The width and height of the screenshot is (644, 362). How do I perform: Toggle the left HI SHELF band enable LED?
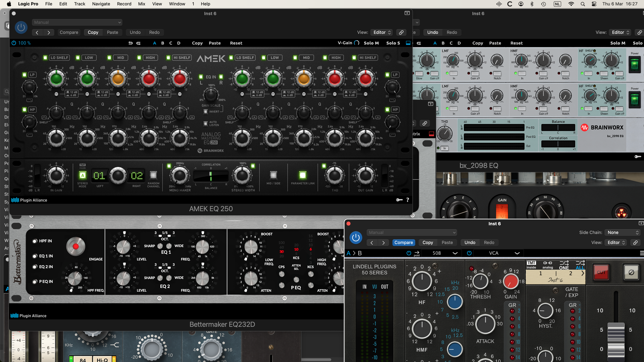click(168, 58)
